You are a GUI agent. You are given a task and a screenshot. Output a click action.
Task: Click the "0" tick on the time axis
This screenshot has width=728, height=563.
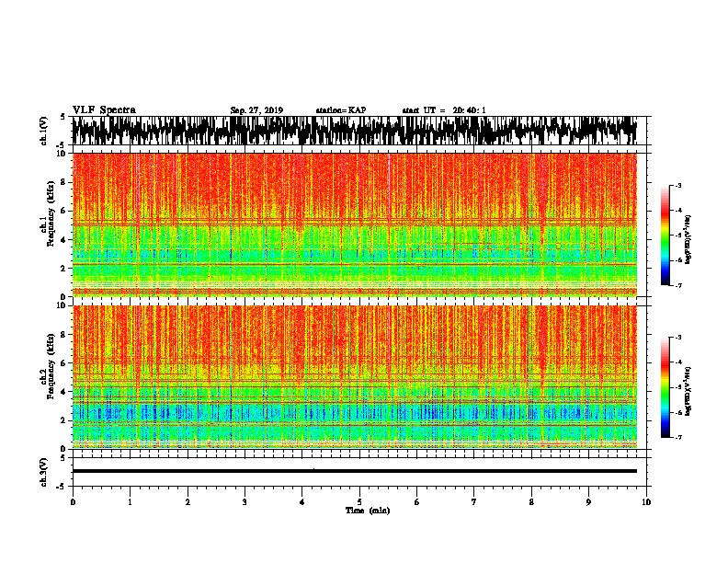click(x=73, y=502)
